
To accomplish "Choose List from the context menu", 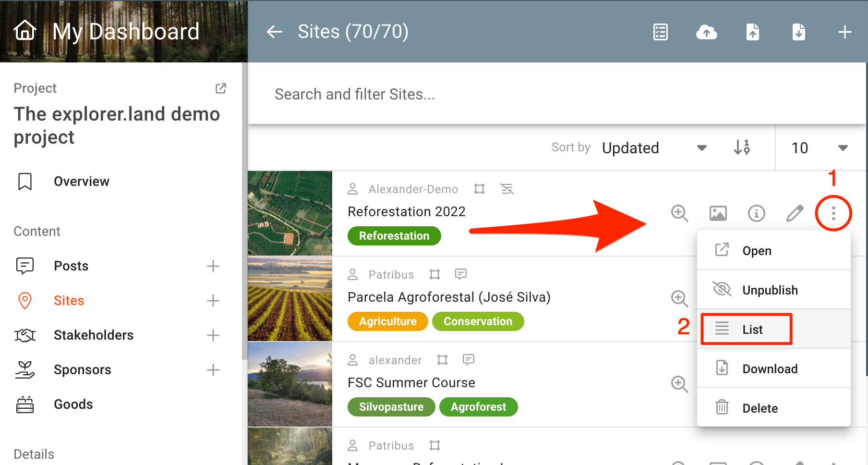I will click(x=752, y=330).
